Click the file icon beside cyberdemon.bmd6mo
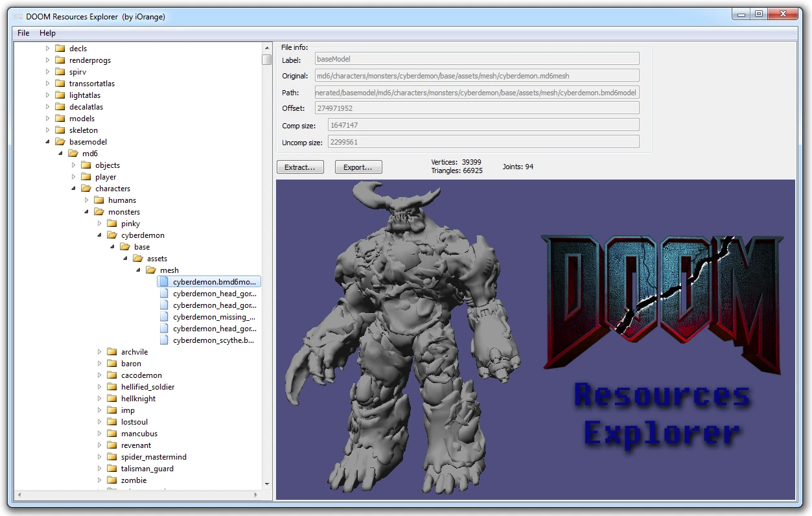 163,281
